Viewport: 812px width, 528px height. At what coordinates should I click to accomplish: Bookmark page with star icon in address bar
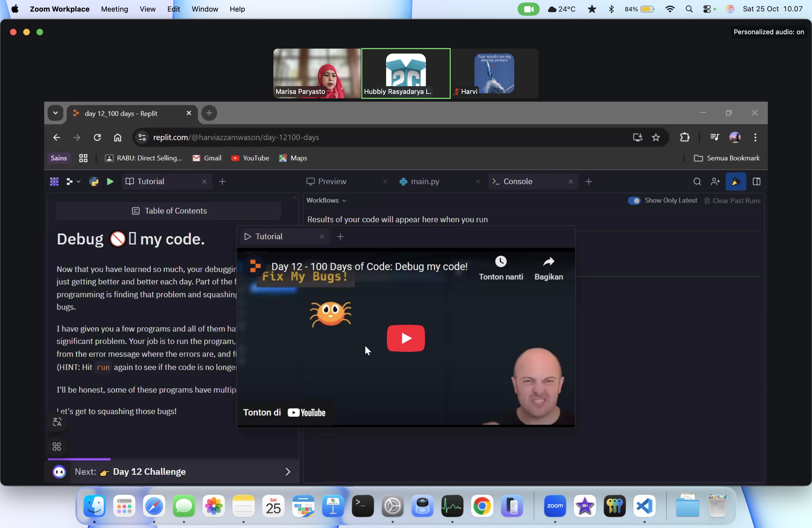(x=656, y=138)
